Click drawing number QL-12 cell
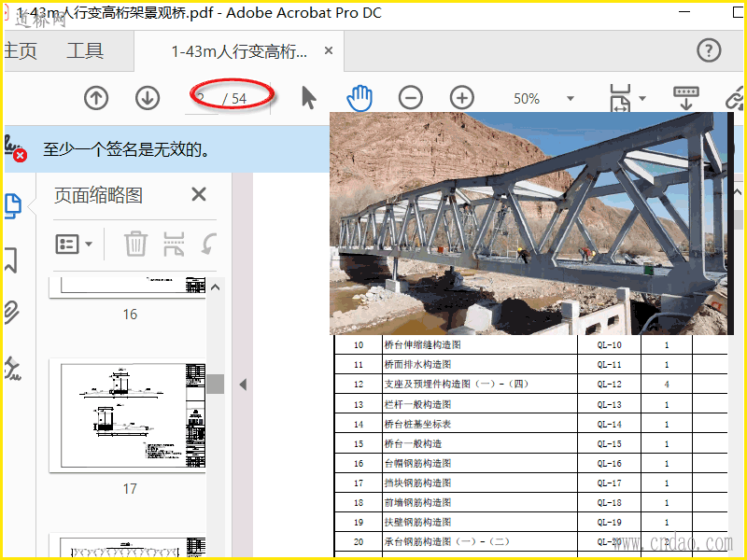 point(610,384)
